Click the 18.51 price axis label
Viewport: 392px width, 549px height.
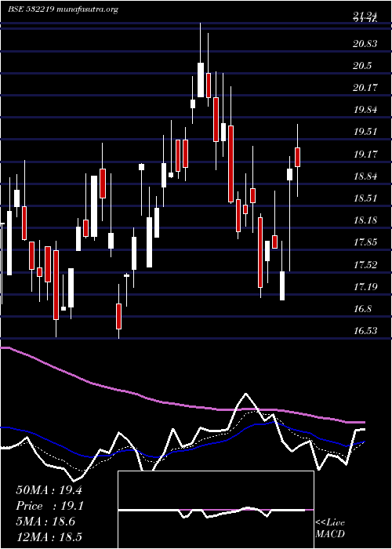pos(365,198)
